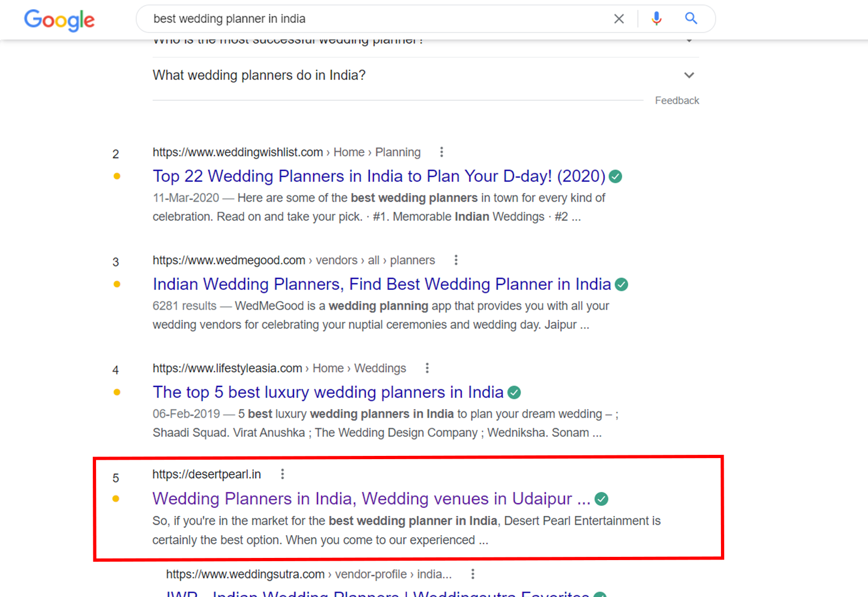Open options menu for weddingwishlist.com result
Image resolution: width=868 pixels, height=597 pixels.
click(442, 152)
